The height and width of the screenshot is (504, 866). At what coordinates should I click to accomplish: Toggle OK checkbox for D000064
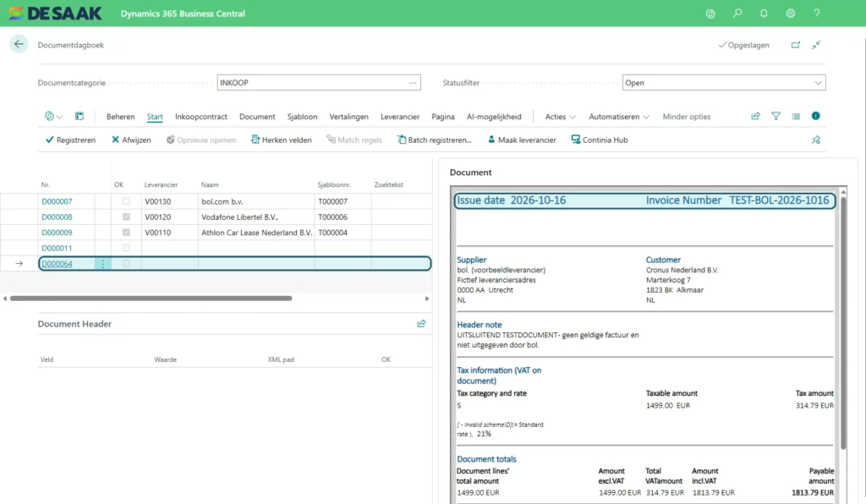[x=127, y=263]
